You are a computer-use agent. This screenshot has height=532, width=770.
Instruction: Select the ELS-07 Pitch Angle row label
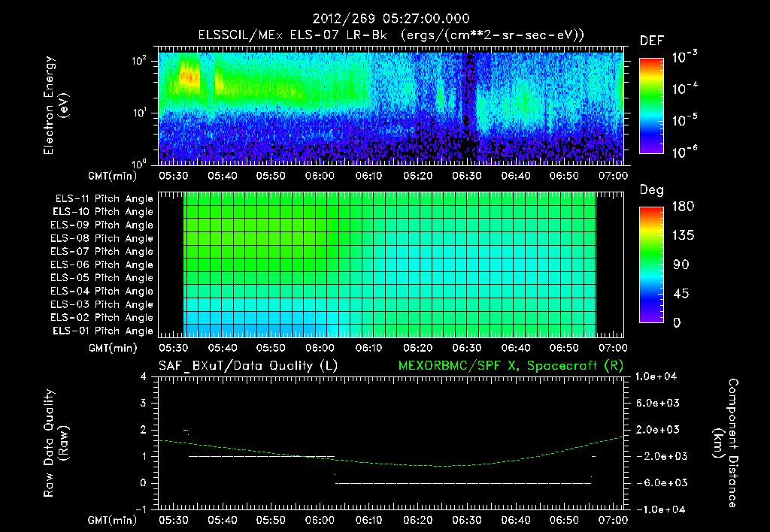click(102, 251)
